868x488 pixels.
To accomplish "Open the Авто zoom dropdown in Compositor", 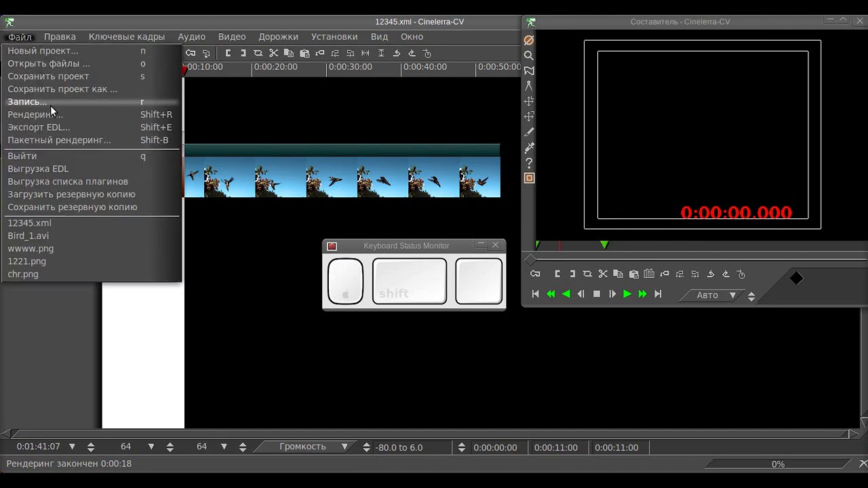I will [710, 296].
